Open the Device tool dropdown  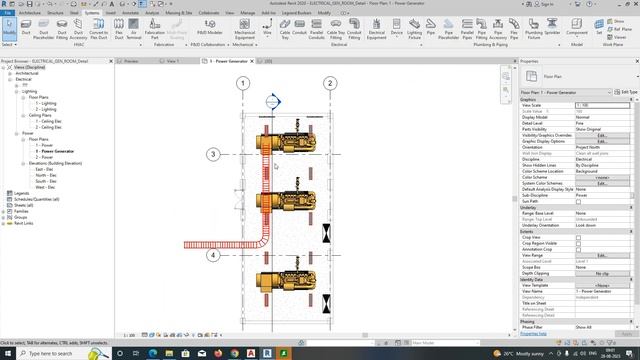[x=396, y=37]
